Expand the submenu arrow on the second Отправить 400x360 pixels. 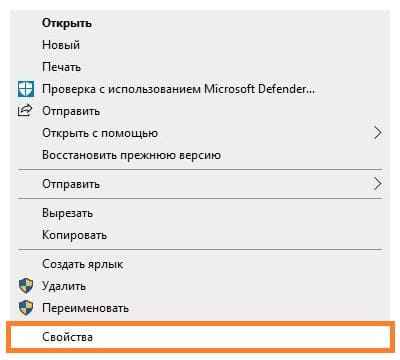tap(377, 184)
